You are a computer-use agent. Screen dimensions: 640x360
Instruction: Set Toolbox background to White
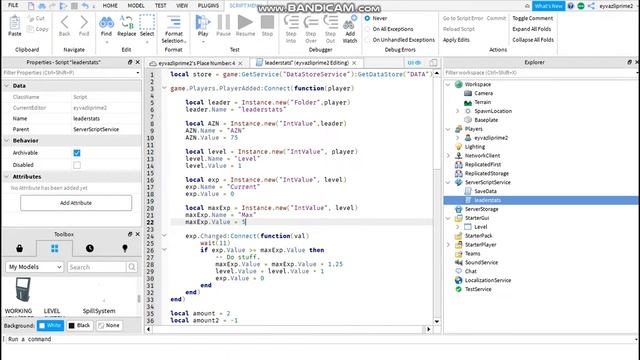click(51, 325)
